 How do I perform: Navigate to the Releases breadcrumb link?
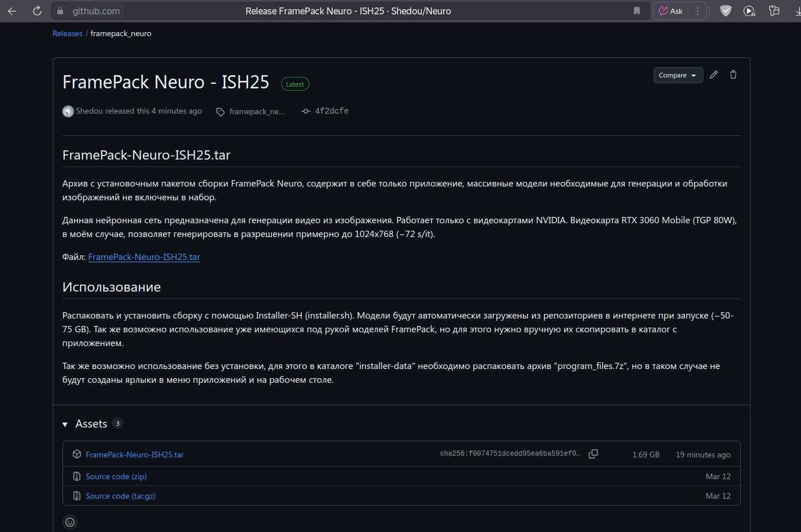point(67,33)
